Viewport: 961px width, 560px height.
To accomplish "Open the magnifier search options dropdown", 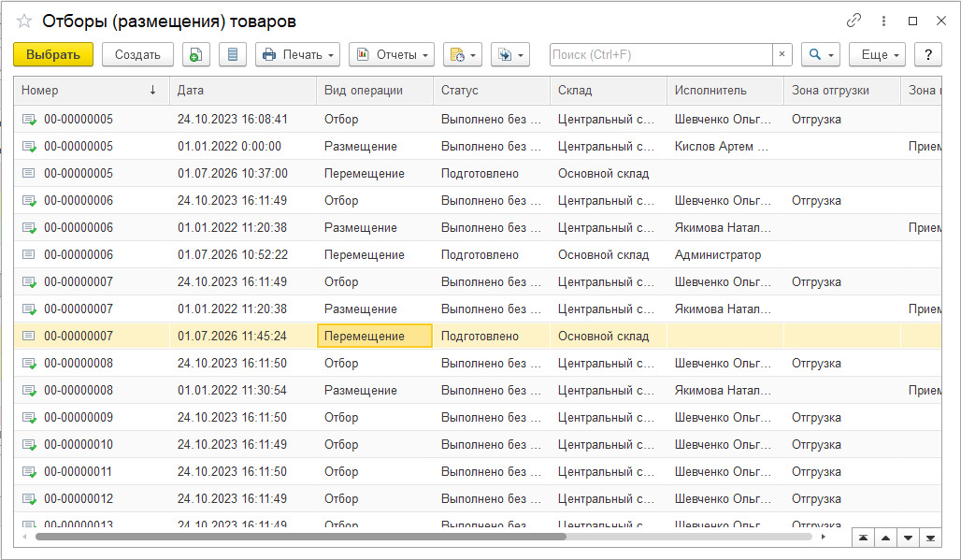I will click(x=820, y=54).
